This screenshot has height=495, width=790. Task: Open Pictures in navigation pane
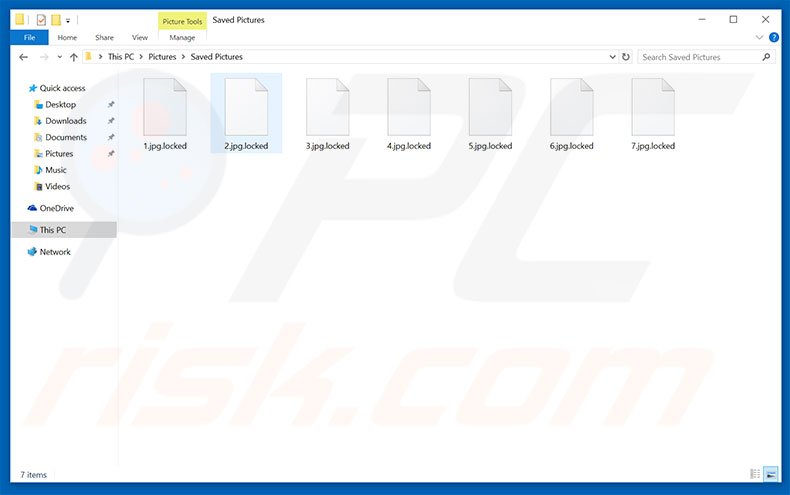(59, 154)
